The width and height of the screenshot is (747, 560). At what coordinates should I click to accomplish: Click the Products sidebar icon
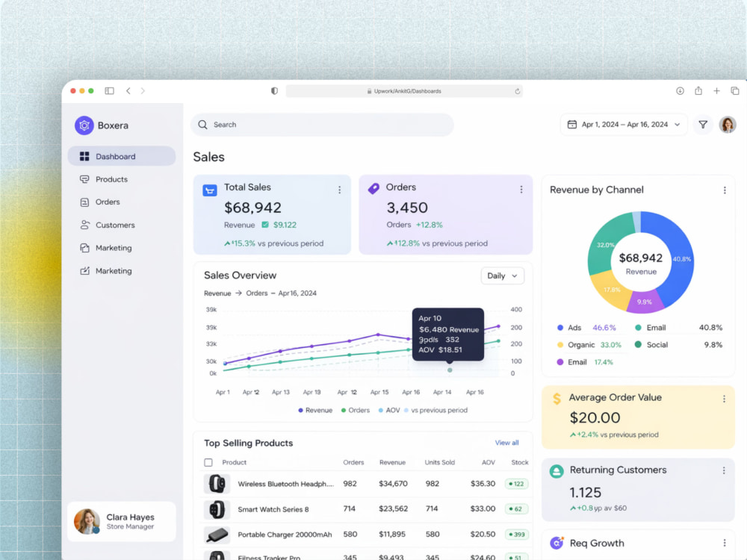click(84, 179)
